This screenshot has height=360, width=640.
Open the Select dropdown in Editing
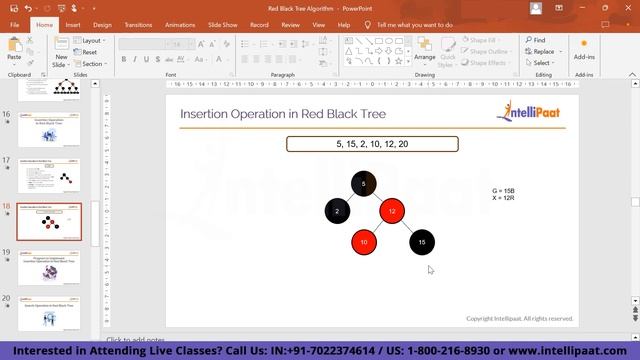coord(541,63)
